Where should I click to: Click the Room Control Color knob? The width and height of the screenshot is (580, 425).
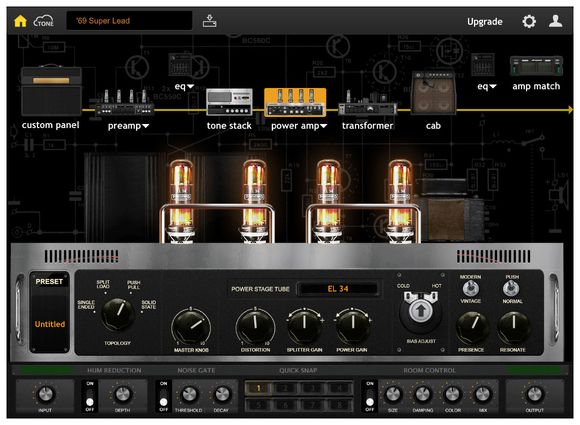pos(453,394)
